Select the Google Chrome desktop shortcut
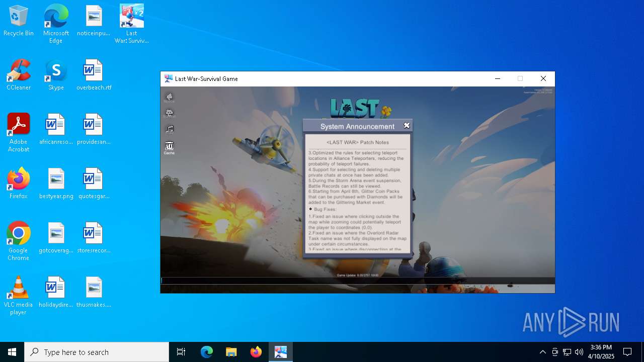 coord(19,241)
